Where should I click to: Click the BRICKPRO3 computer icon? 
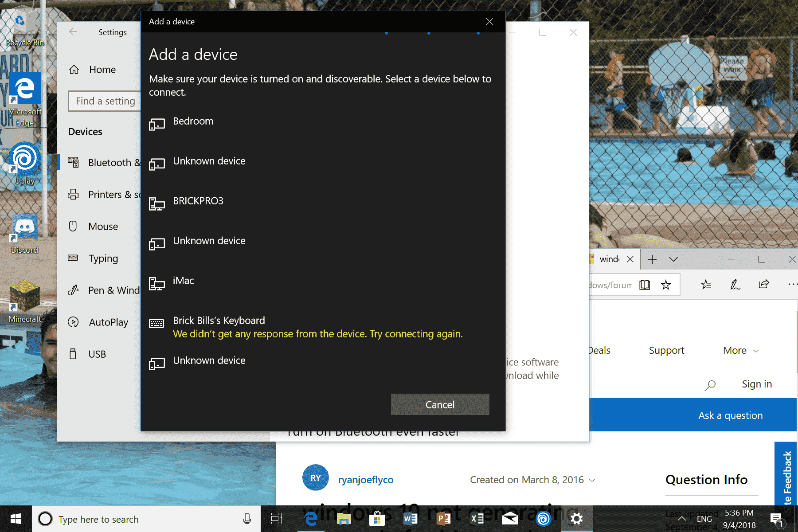click(157, 204)
